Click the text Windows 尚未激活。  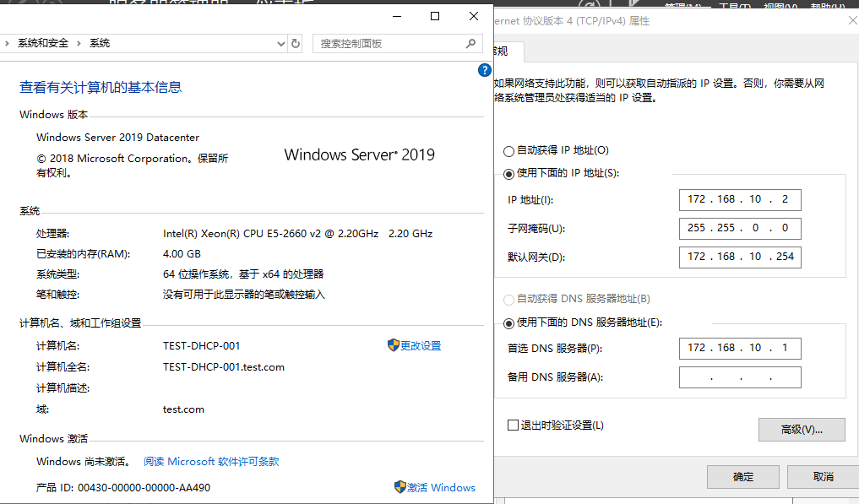84,462
